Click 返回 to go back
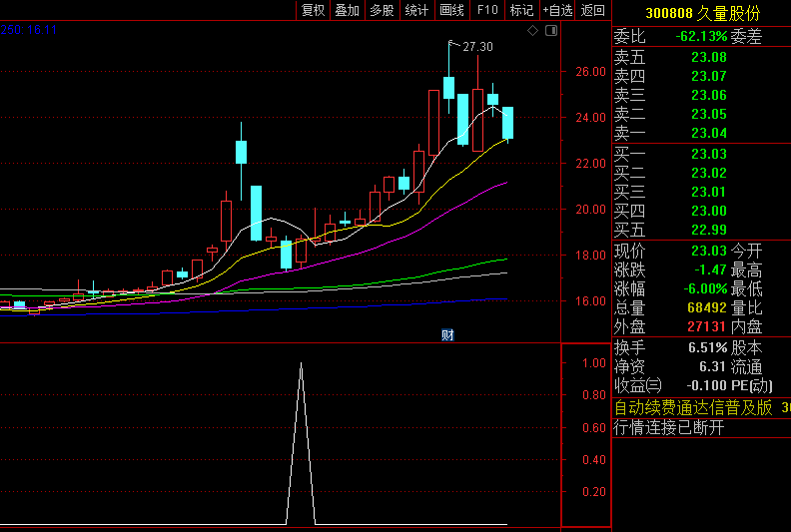The image size is (791, 532). (x=593, y=10)
